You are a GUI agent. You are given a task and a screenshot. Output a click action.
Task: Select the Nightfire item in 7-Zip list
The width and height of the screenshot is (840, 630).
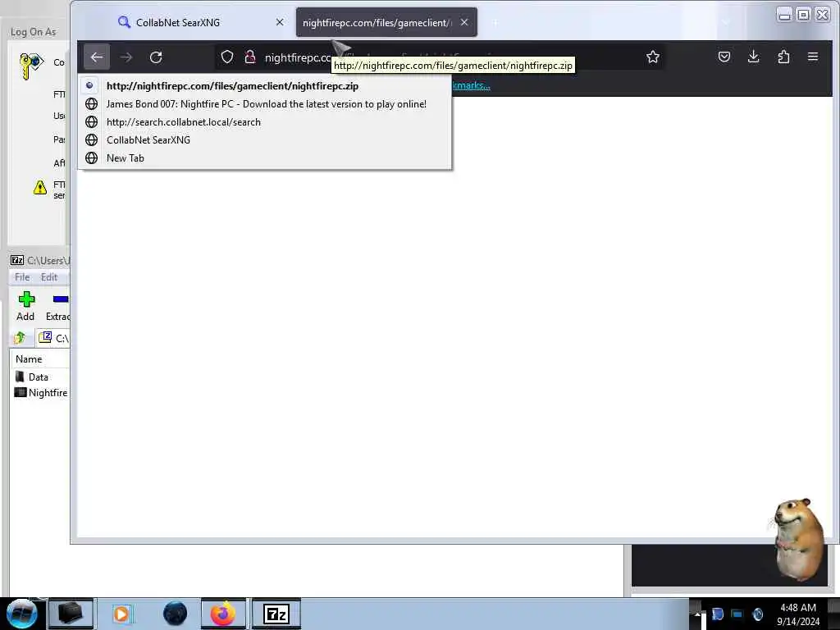pyautogui.click(x=41, y=393)
